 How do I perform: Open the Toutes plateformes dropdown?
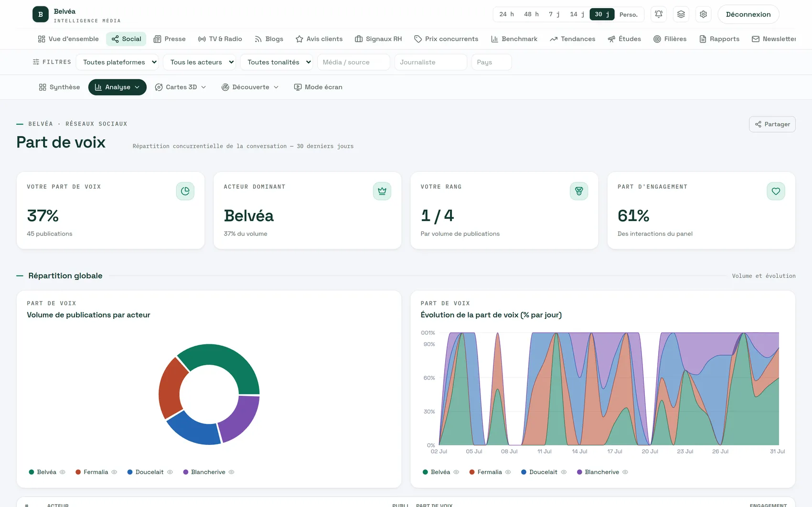(x=117, y=62)
